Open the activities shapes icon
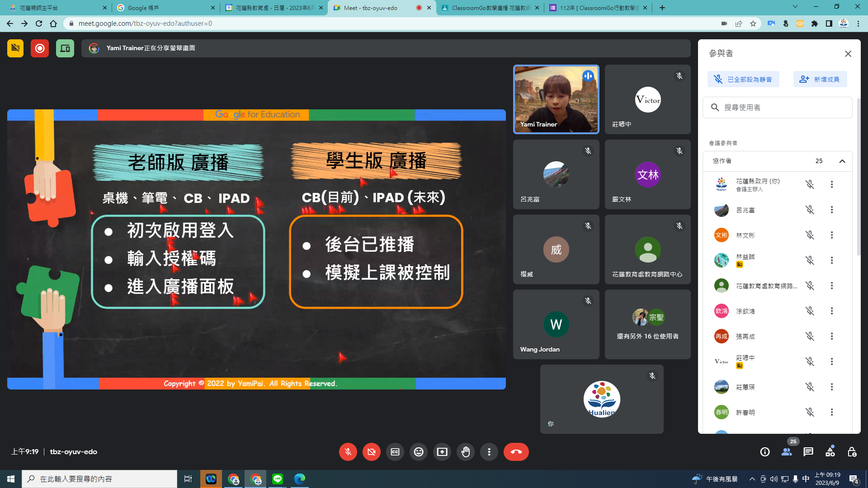 [830, 452]
